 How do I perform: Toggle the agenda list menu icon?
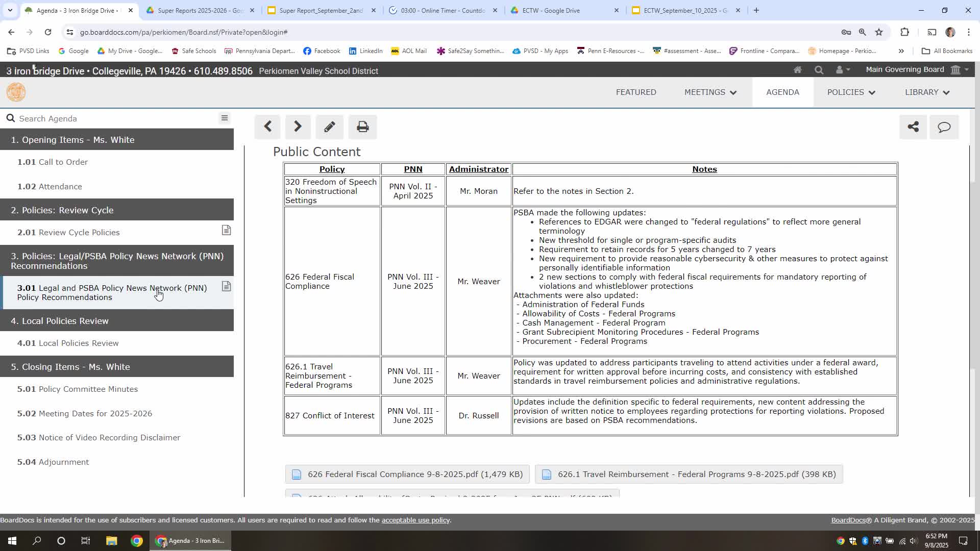pyautogui.click(x=224, y=118)
